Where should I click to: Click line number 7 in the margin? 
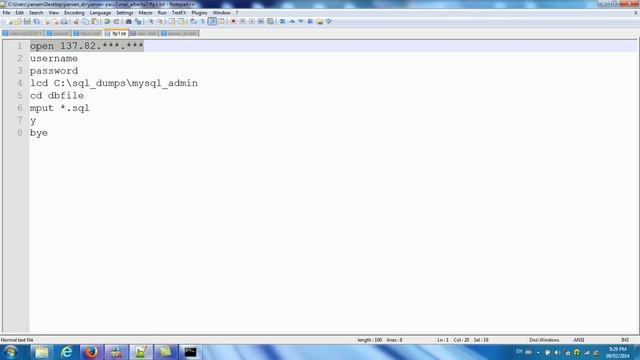[x=20, y=120]
